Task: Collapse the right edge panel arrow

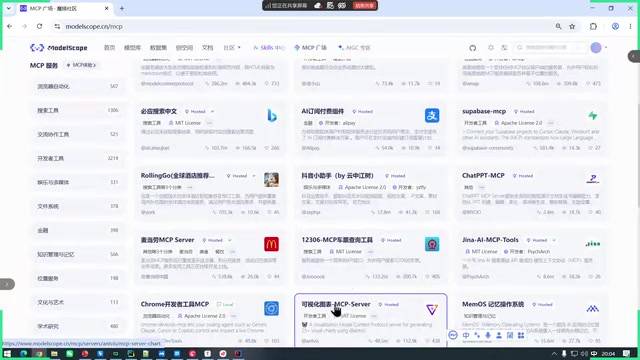Action: 634,56
